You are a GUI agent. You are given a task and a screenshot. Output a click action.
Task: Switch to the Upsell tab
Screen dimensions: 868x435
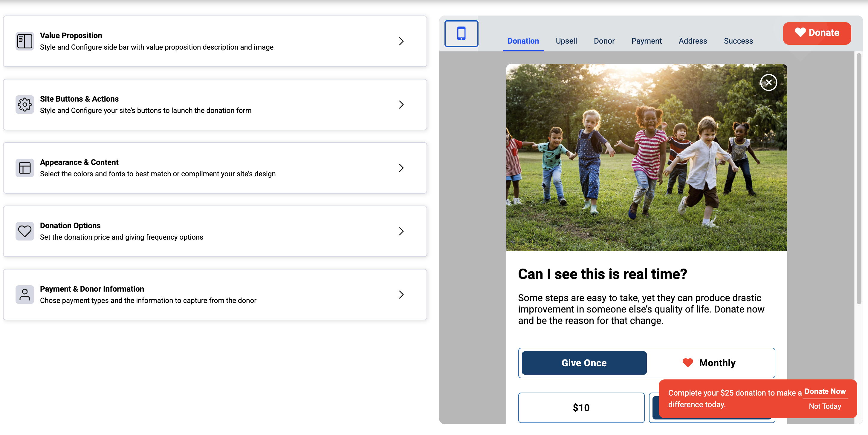pos(566,41)
